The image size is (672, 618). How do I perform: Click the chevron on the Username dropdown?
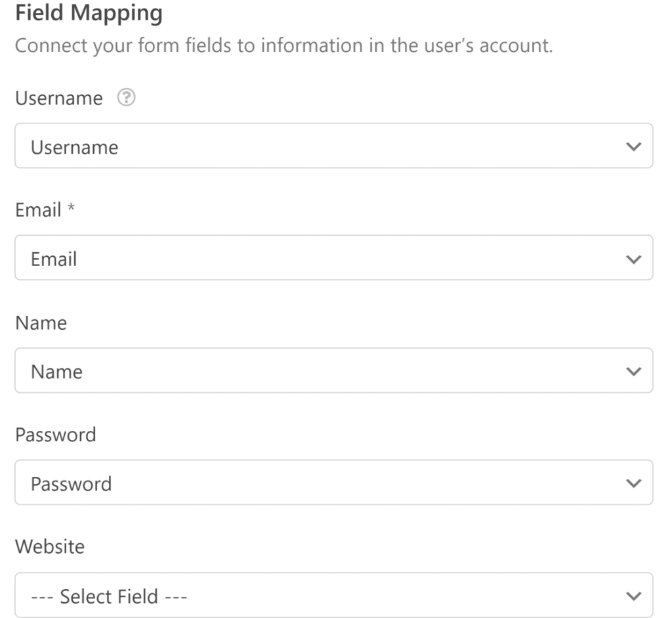pyautogui.click(x=632, y=146)
